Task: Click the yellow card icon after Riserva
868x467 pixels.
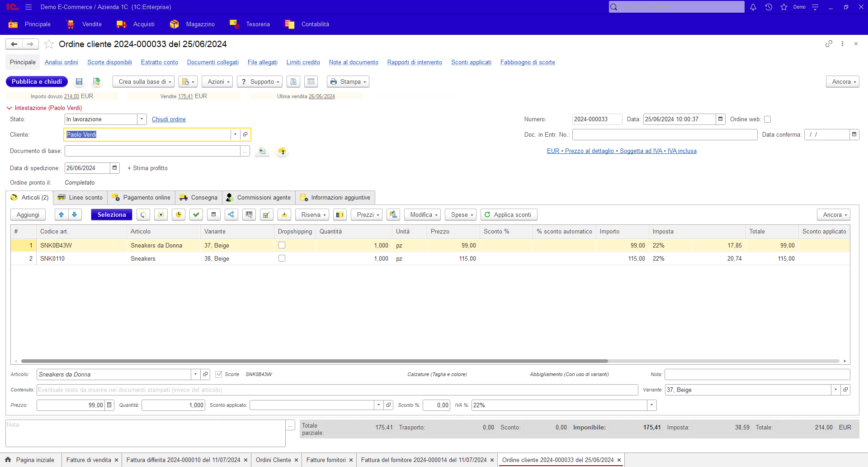Action: 340,214
